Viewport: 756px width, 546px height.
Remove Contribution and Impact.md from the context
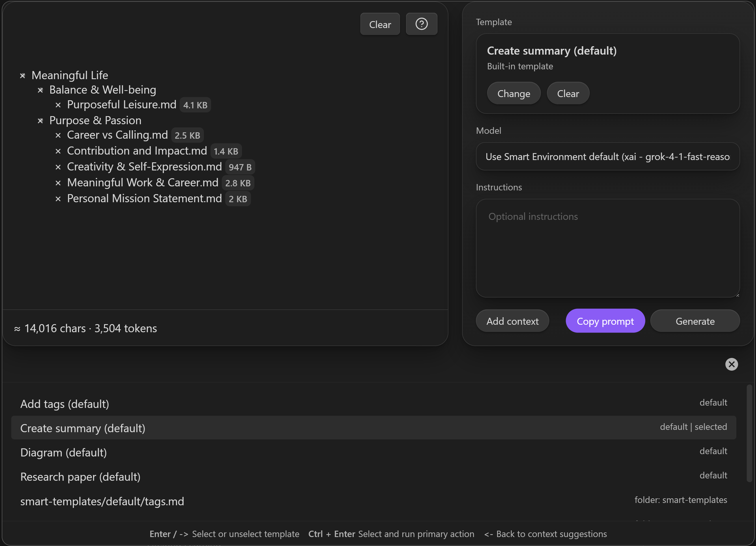[x=58, y=151]
